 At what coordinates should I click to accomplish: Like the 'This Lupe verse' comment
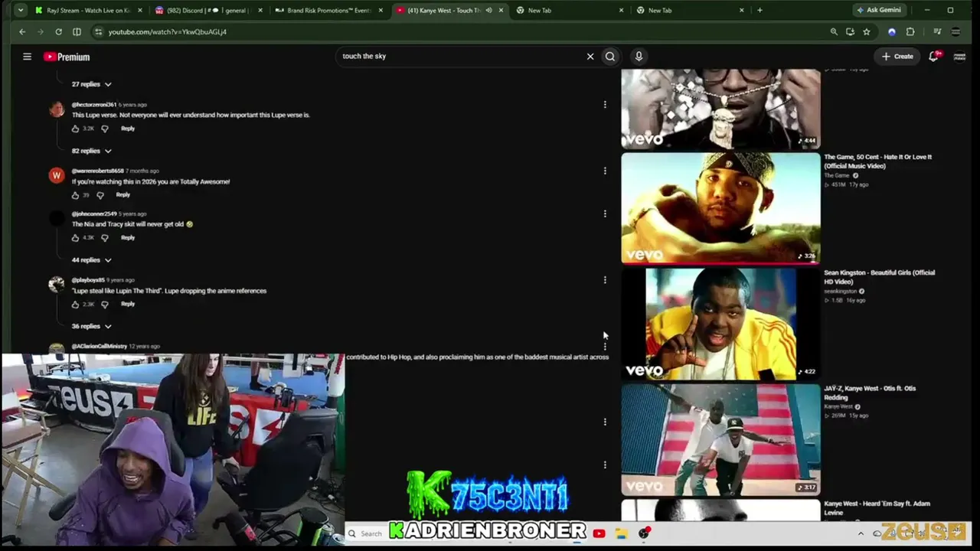tap(76, 129)
